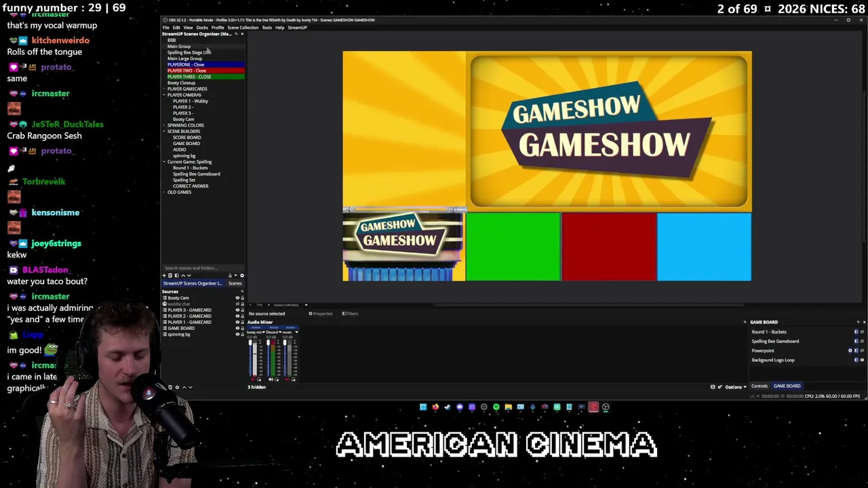Hide PLAYER 2 - GAMECARD source
The width and height of the screenshot is (868, 488).
237,316
